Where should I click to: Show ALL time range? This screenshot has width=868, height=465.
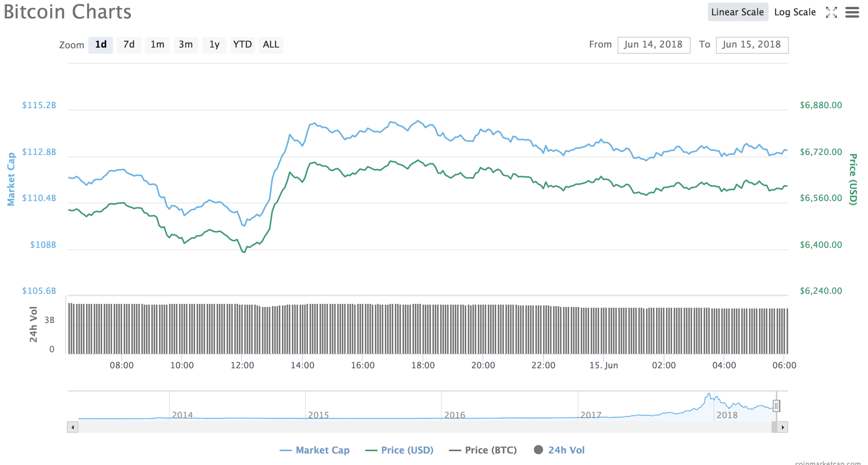point(271,45)
